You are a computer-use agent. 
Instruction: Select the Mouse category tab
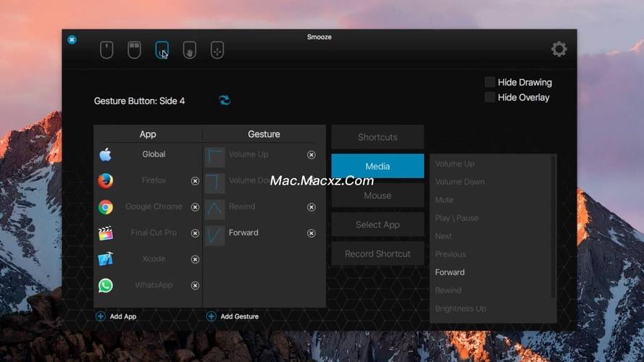[x=377, y=195]
